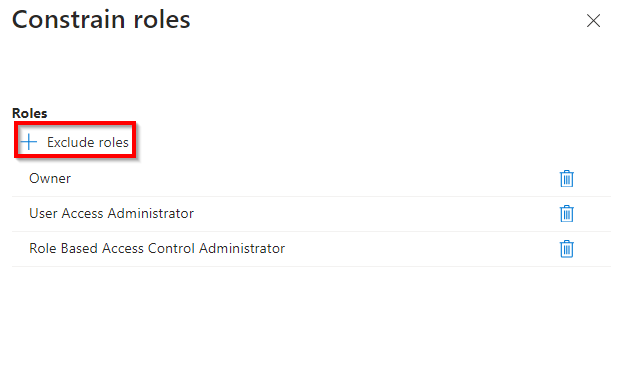This screenshot has height=375, width=627.
Task: Dismiss the panel using the X icon
Action: pos(593,21)
